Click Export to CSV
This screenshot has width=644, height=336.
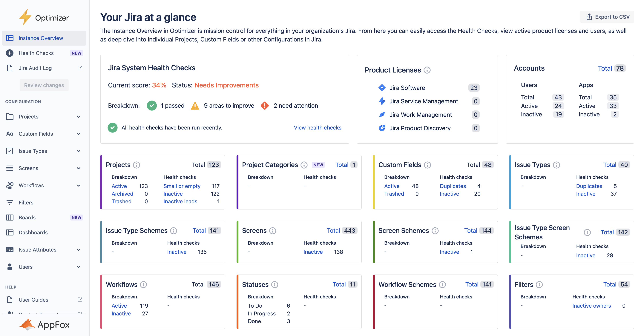607,17
